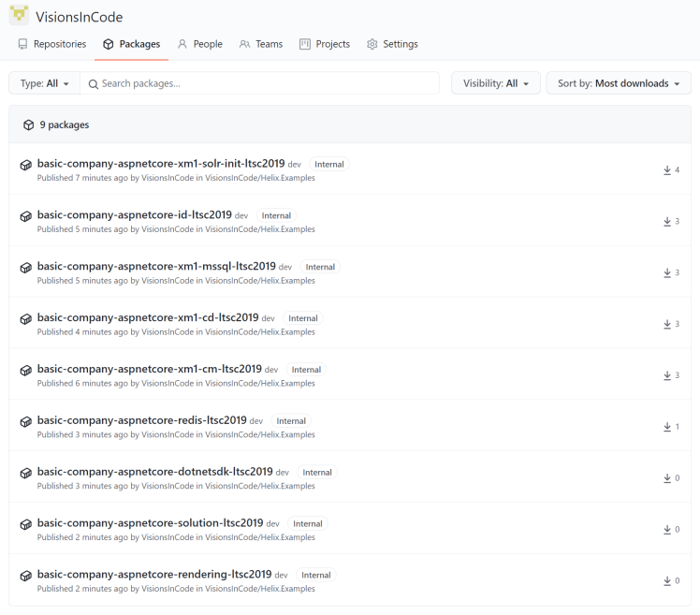Click download icon for rendering-ltsc2019 package

point(667,581)
